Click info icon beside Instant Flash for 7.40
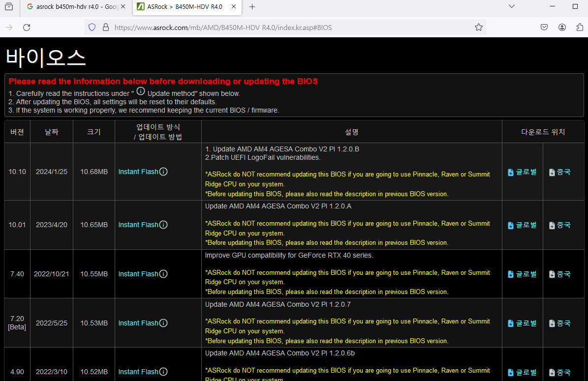The width and height of the screenshot is (588, 381). [x=163, y=274]
